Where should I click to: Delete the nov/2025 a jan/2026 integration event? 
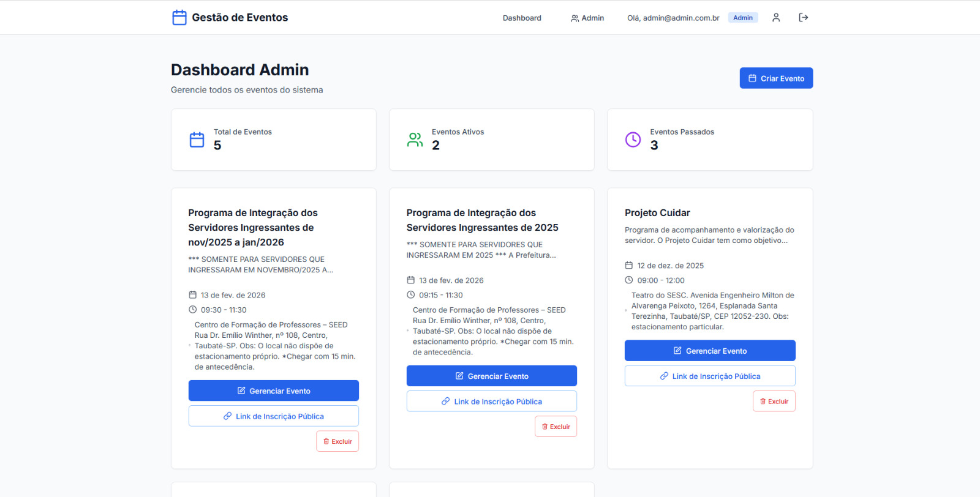click(x=337, y=441)
